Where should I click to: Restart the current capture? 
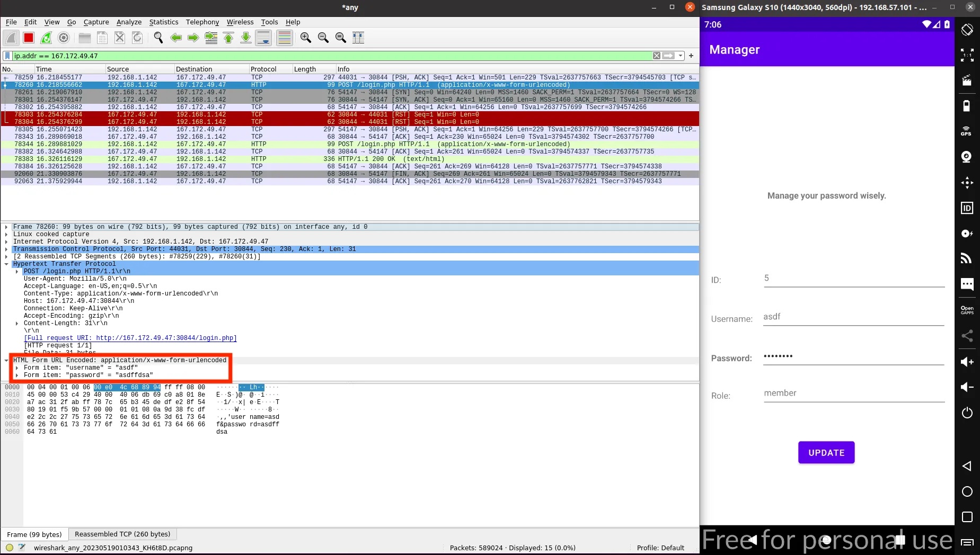[46, 38]
